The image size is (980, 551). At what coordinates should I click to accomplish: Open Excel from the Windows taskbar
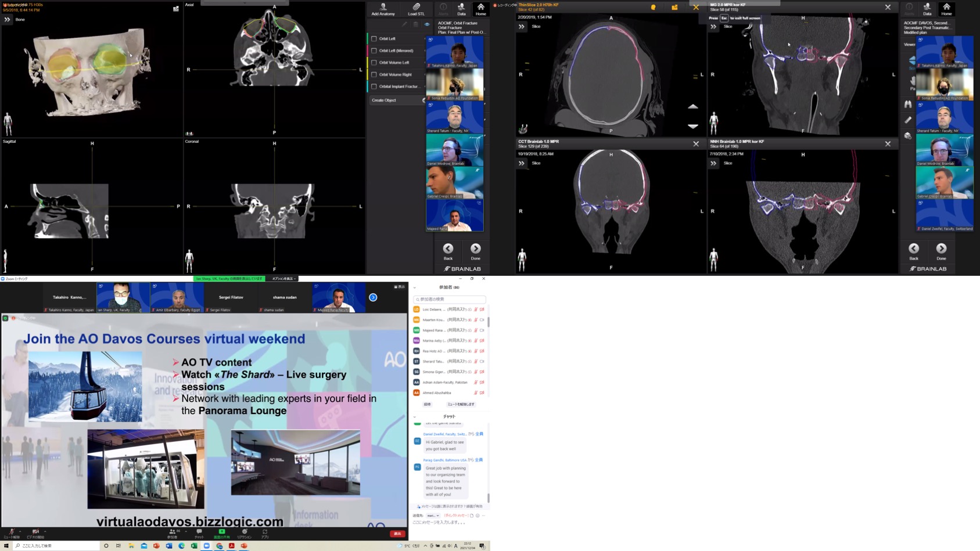point(194,546)
